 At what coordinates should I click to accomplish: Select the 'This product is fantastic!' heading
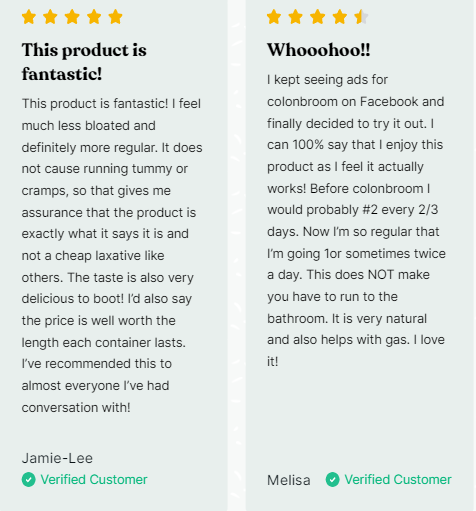pos(84,62)
